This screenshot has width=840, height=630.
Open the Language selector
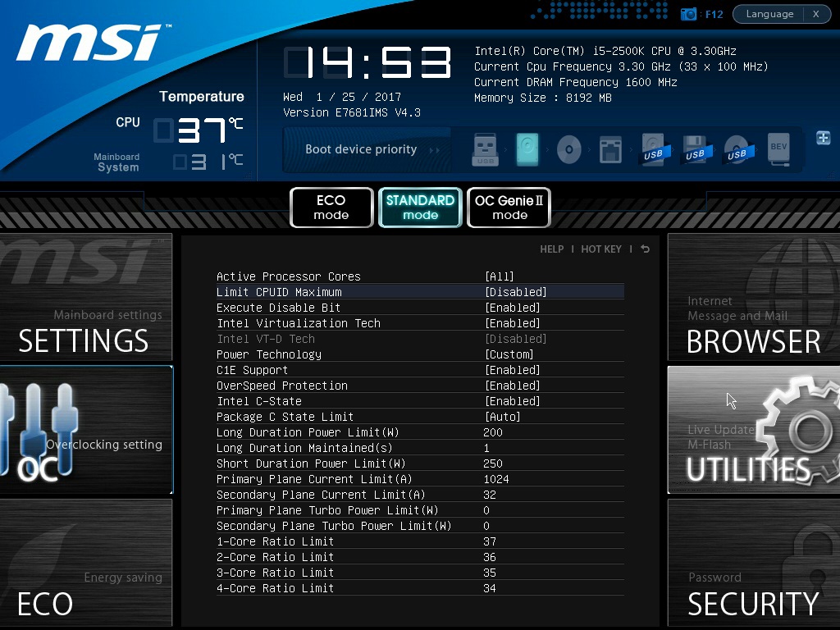(x=769, y=14)
